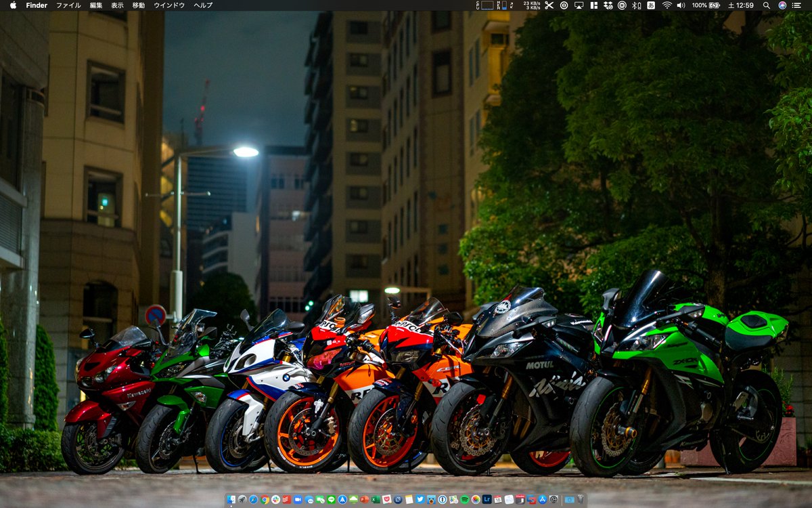
Task: Launch Spotify from the Dock
Action: [464, 499]
